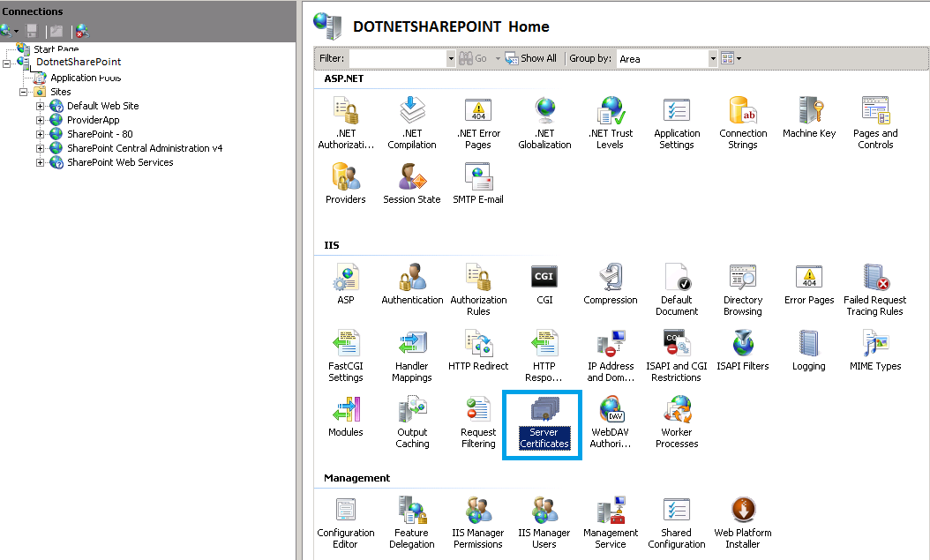Open IIS Authorization Rules feature
The width and height of the screenshot is (930, 560).
[x=478, y=289]
